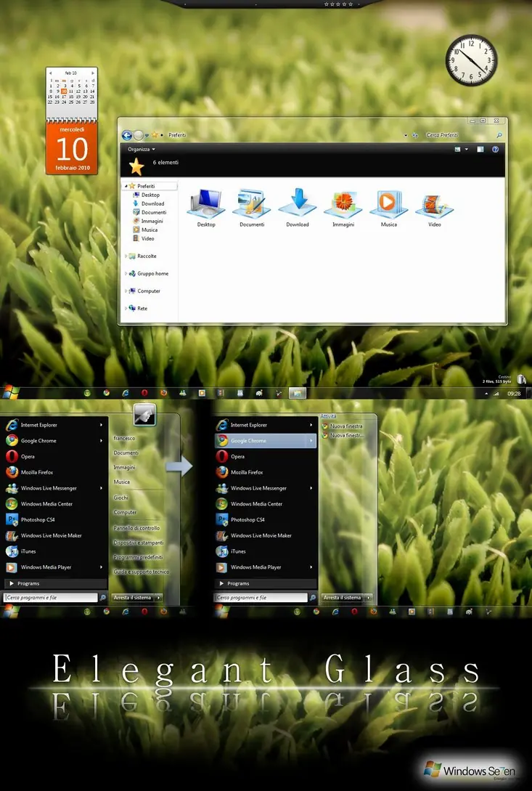Click the 09:28 taskbar clock
This screenshot has height=791, width=532.
[x=514, y=394]
